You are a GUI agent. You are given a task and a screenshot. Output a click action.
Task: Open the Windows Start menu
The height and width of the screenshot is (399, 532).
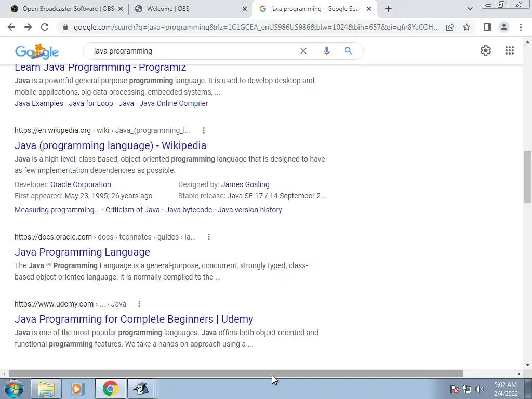pos(14,389)
